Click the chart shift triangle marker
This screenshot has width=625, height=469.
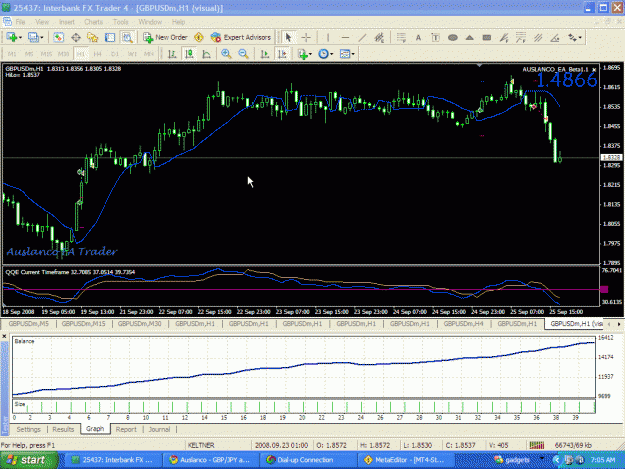(480, 65)
